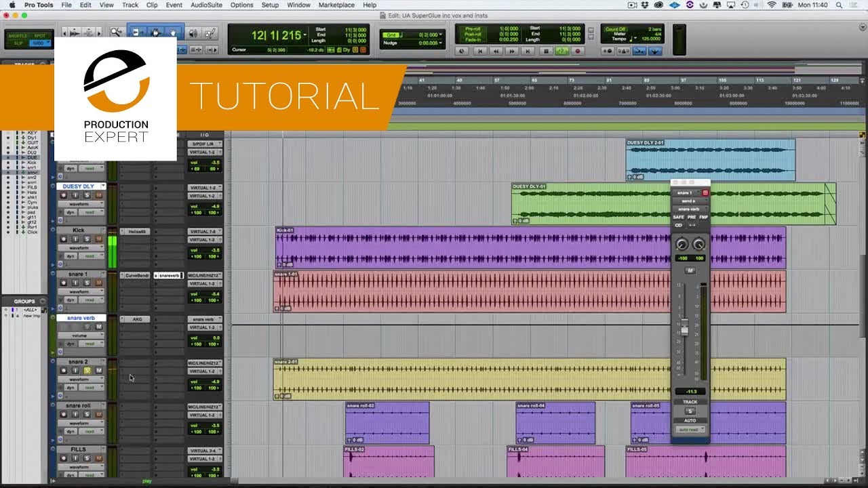Toggle Shuffle edit mode

[18, 35]
